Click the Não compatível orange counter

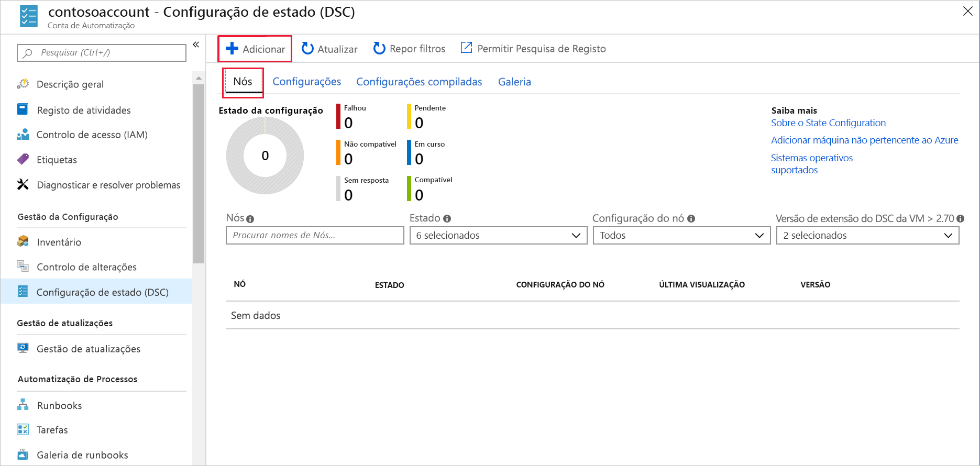pyautogui.click(x=367, y=153)
